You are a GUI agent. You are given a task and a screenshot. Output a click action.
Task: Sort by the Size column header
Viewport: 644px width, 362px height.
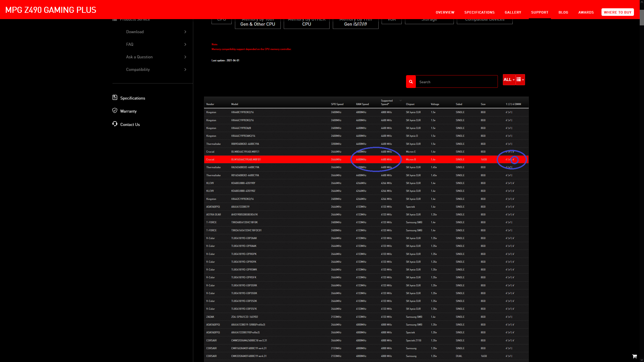point(483,104)
